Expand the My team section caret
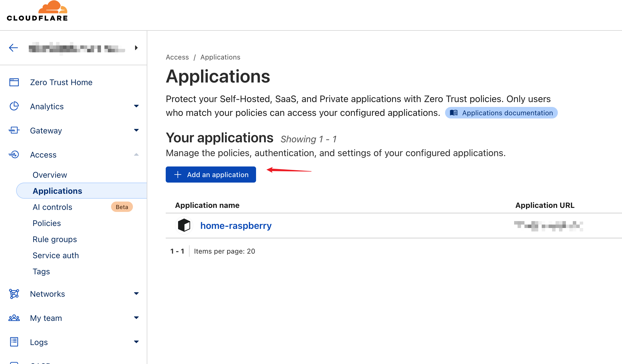622x364 pixels. point(136,318)
